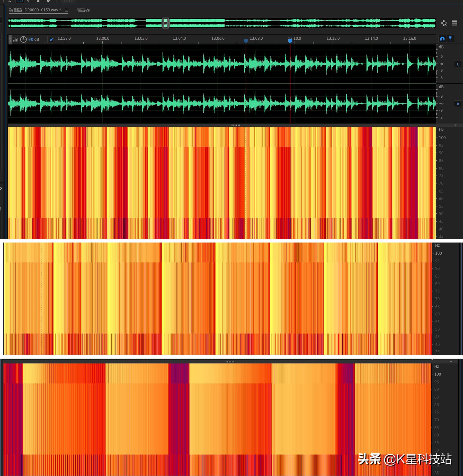
Task: Click 13:00.0 on the time ruler
Action: tap(103, 38)
